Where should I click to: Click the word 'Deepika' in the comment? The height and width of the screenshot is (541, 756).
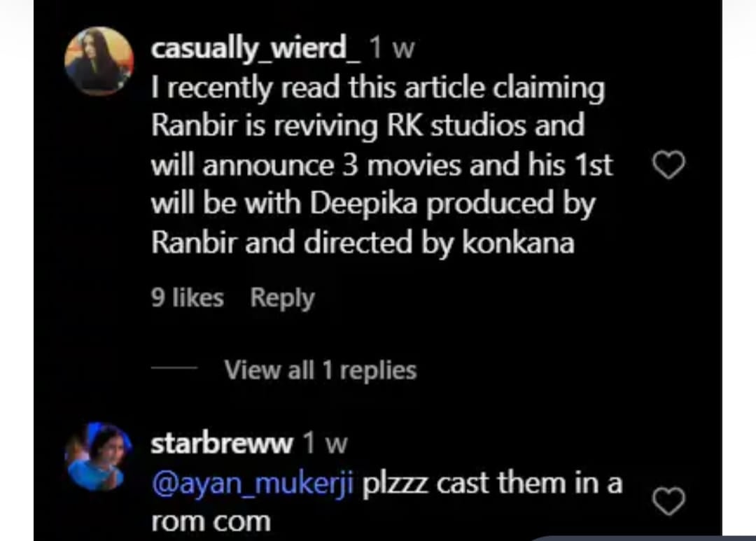click(363, 203)
